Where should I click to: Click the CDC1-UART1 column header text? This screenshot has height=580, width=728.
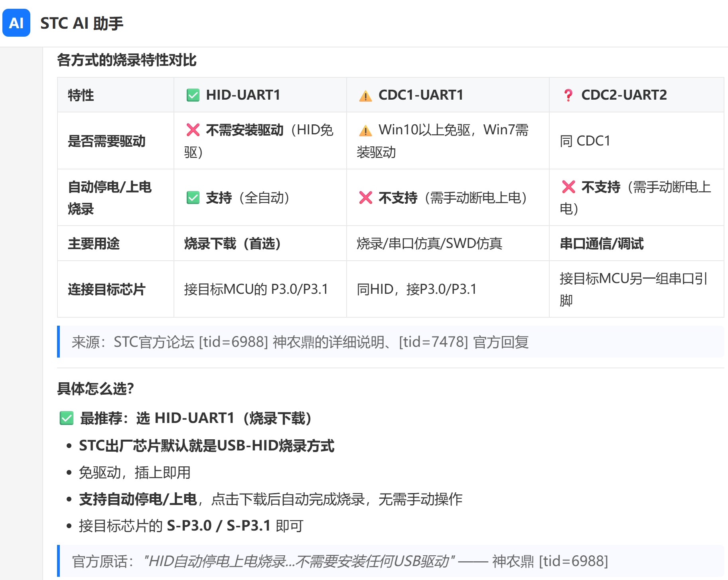pos(421,95)
